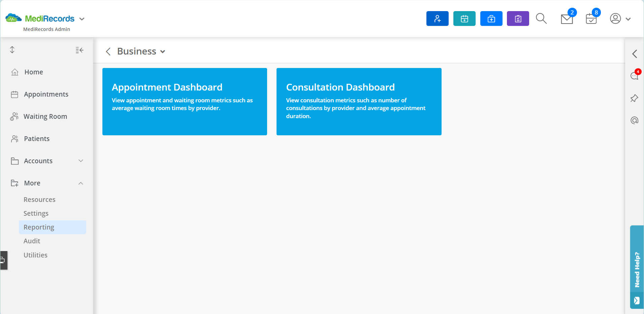Click the dark widget tab at left edge
Image resolution: width=644 pixels, height=314 pixels.
[3, 260]
